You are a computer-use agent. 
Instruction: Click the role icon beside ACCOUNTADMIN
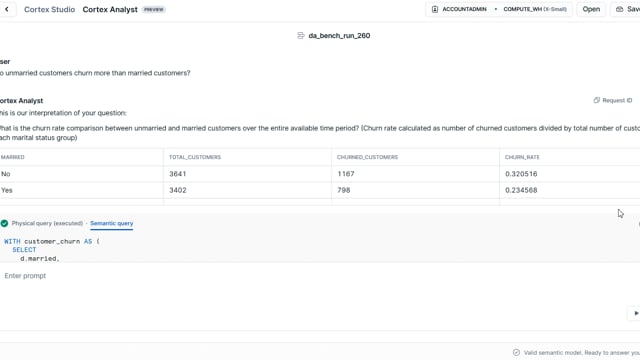point(435,9)
